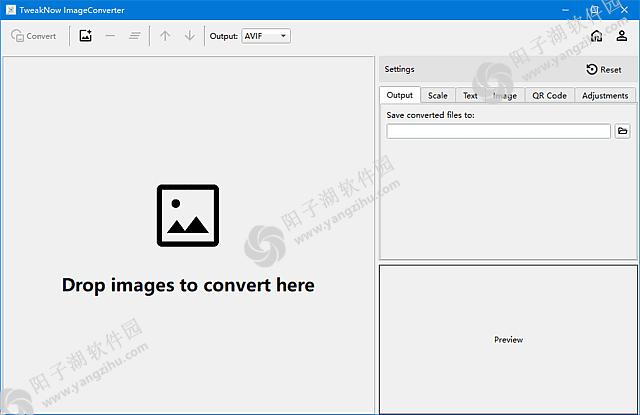Minimize the TweakNow ImageConverter window

tap(565, 10)
